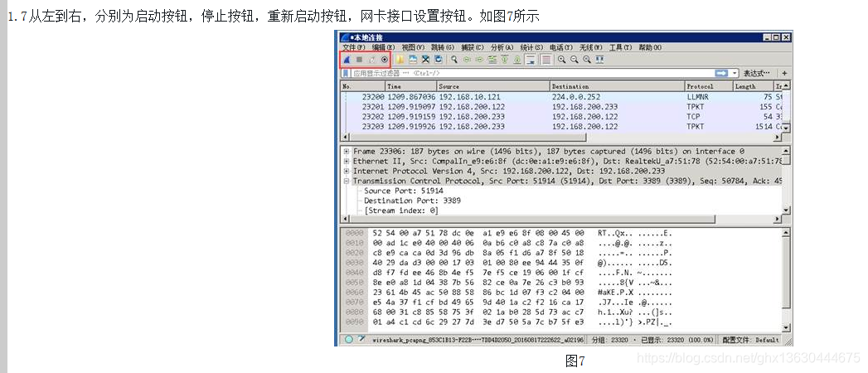Screen dimensions: 868x373
Task: Toggle auto-scroll during live capture
Action: point(531,59)
